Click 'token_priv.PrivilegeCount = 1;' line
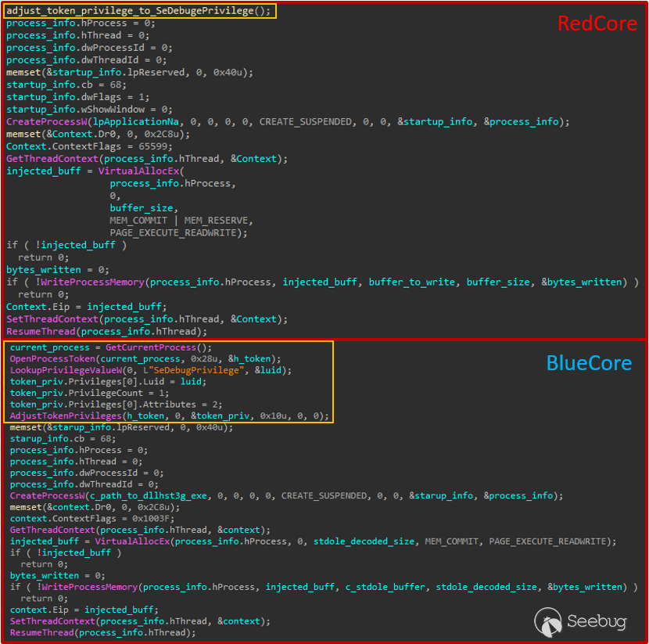The width and height of the screenshot is (649, 644). (x=89, y=393)
